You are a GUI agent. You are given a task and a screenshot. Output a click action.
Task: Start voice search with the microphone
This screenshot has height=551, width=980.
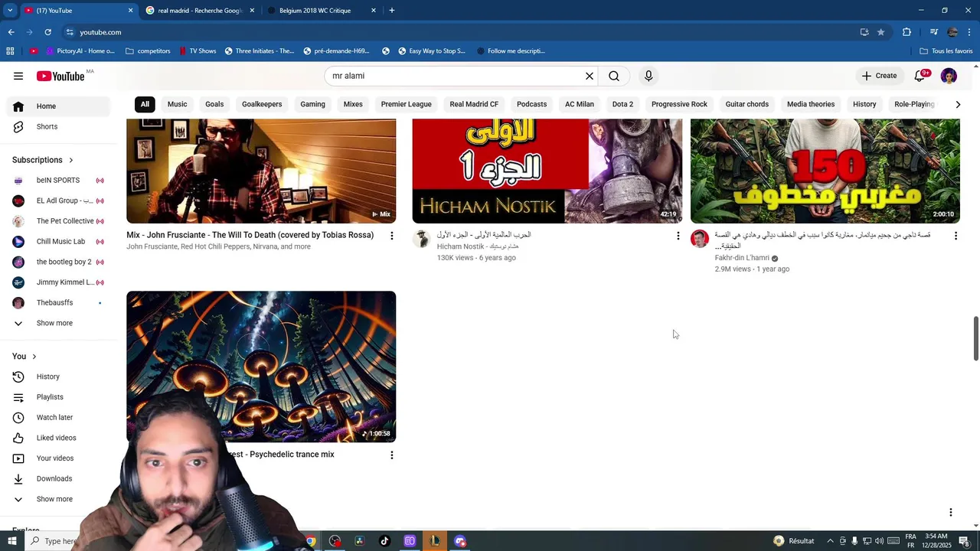click(648, 76)
